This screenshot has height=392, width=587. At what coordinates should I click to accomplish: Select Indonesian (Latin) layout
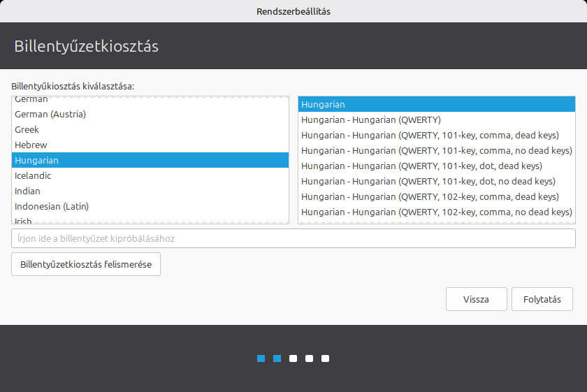[52, 206]
